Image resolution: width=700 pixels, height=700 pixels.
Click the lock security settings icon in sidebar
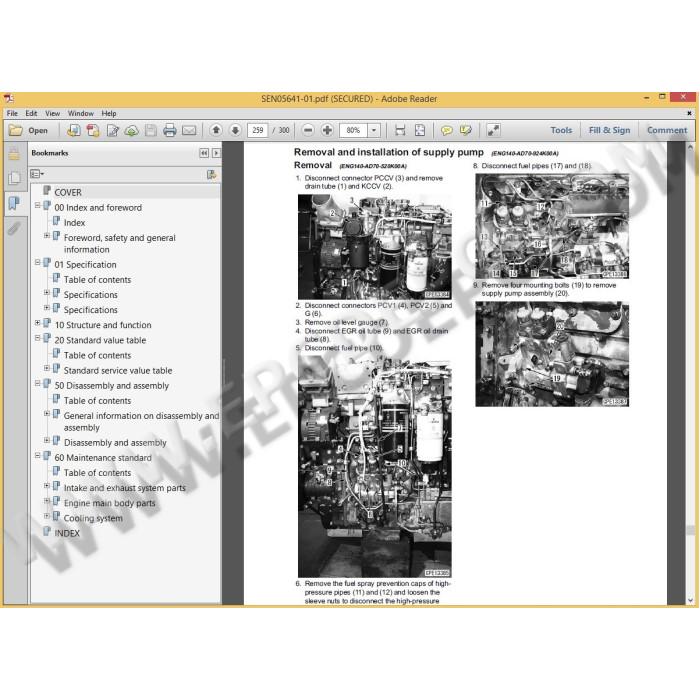tap(14, 154)
